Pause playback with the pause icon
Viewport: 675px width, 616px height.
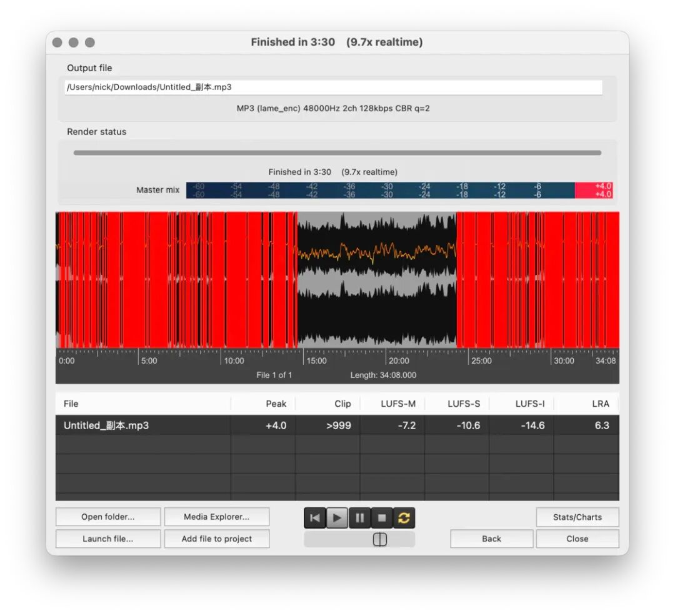pos(359,518)
